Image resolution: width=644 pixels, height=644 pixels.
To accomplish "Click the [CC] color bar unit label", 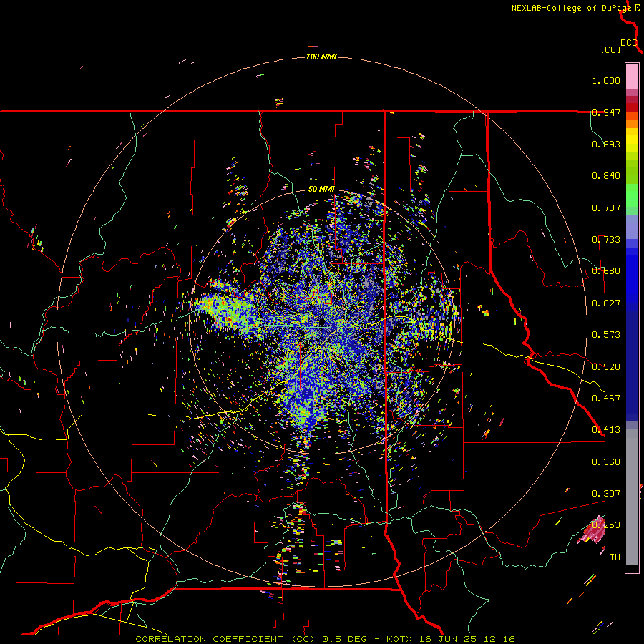I will tap(611, 49).
